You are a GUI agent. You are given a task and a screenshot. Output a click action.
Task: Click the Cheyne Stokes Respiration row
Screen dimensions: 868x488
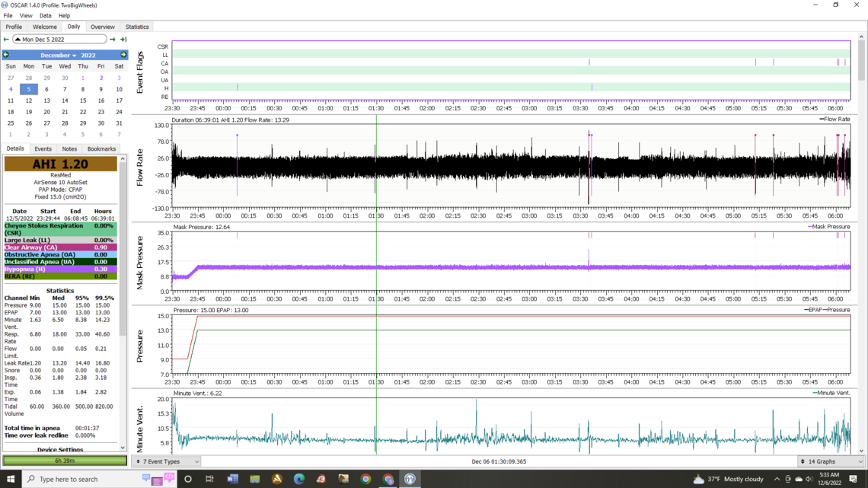60,229
